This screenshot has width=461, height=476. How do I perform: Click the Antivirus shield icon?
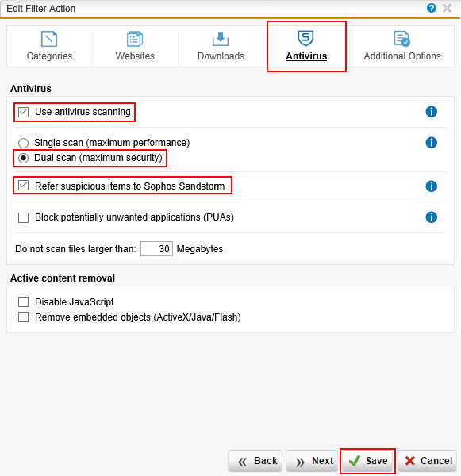pos(305,38)
